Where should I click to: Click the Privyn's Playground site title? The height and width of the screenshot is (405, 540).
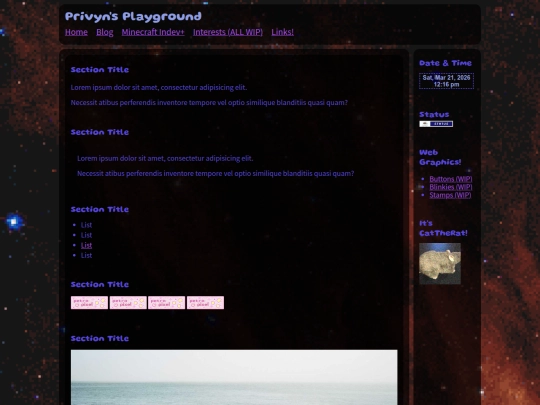133,16
